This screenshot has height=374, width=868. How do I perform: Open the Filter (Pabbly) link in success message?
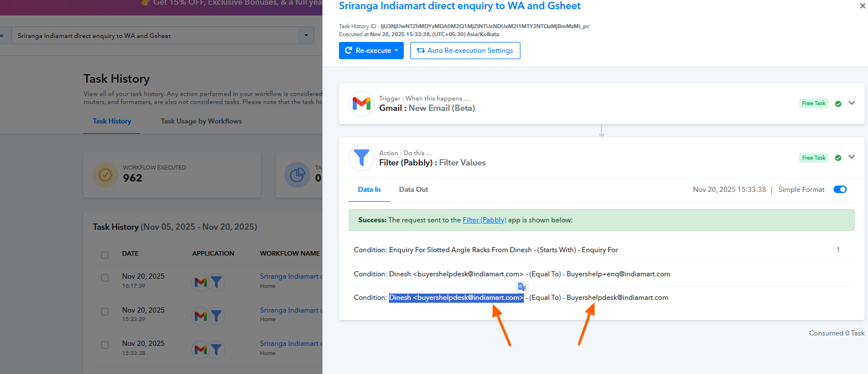pyautogui.click(x=484, y=220)
